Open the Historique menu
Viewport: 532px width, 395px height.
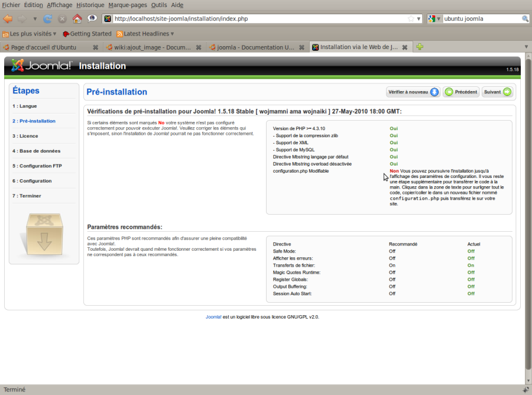[x=90, y=5]
